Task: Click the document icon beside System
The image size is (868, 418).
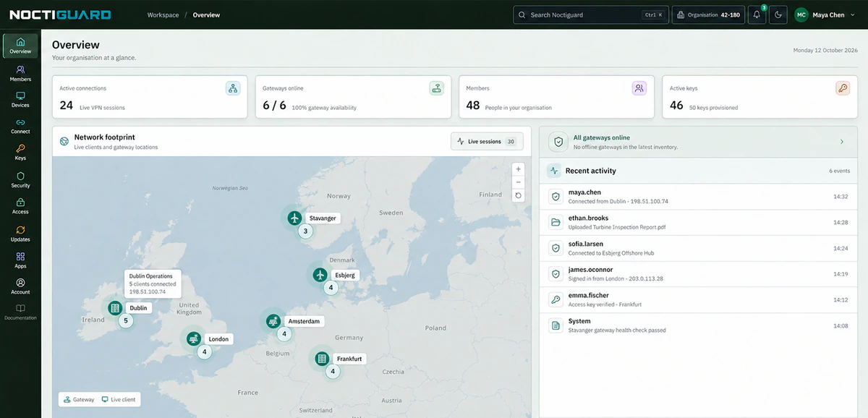Action: click(x=556, y=325)
